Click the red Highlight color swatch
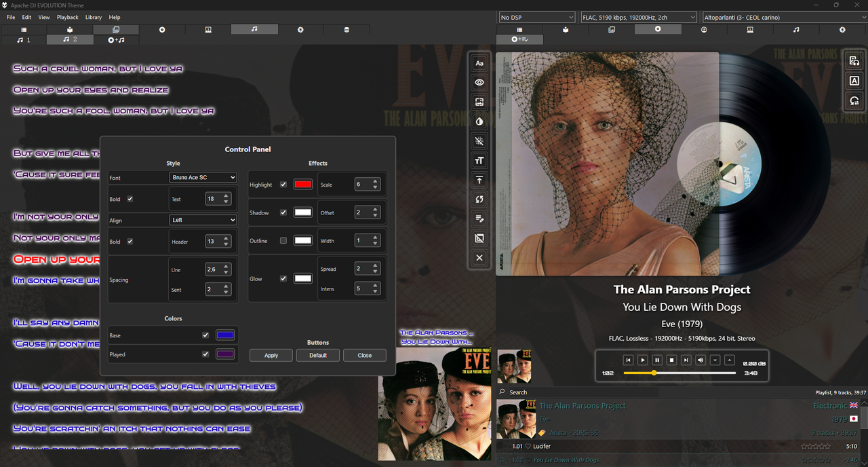 303,185
